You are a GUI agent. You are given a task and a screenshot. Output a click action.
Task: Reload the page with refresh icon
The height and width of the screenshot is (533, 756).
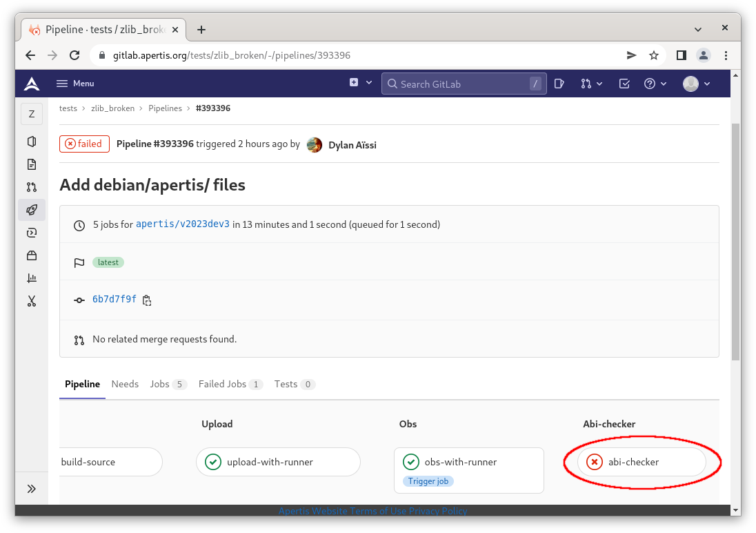(x=74, y=55)
